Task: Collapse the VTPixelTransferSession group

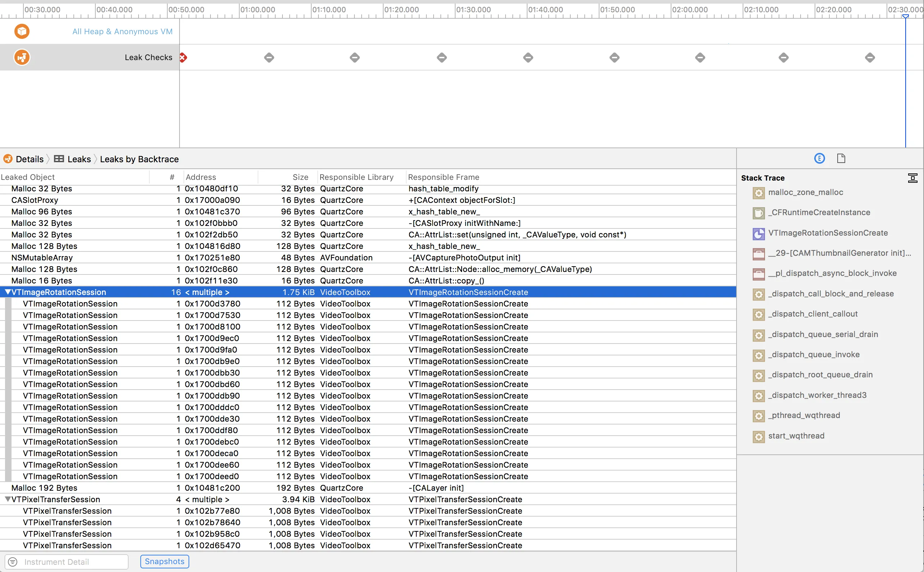Action: pos(7,499)
